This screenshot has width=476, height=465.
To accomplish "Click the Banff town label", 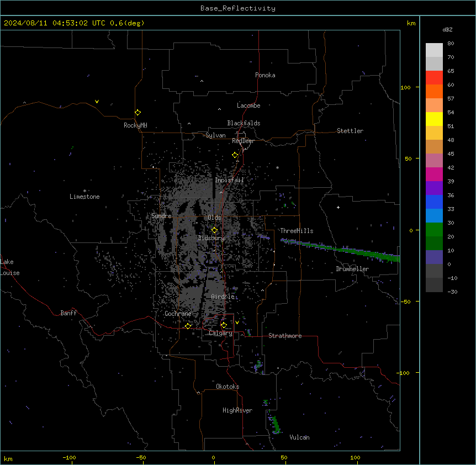I will 68,313.
